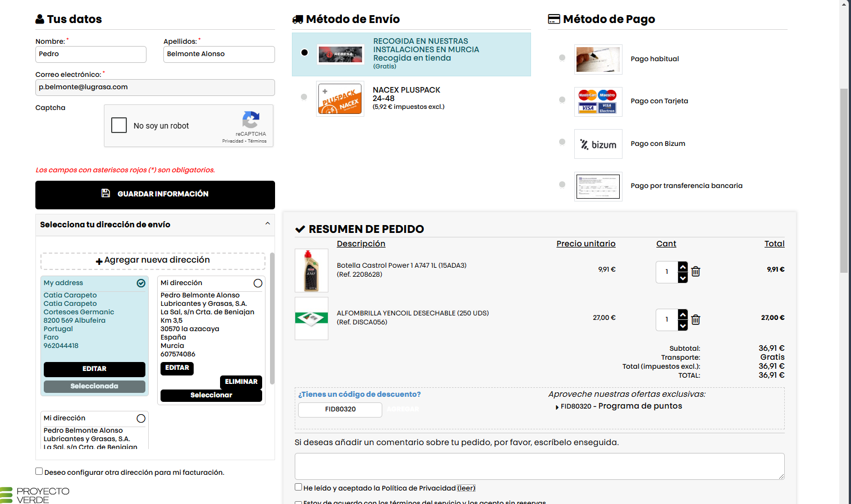Click the Seleccionada button on My address

94,387
